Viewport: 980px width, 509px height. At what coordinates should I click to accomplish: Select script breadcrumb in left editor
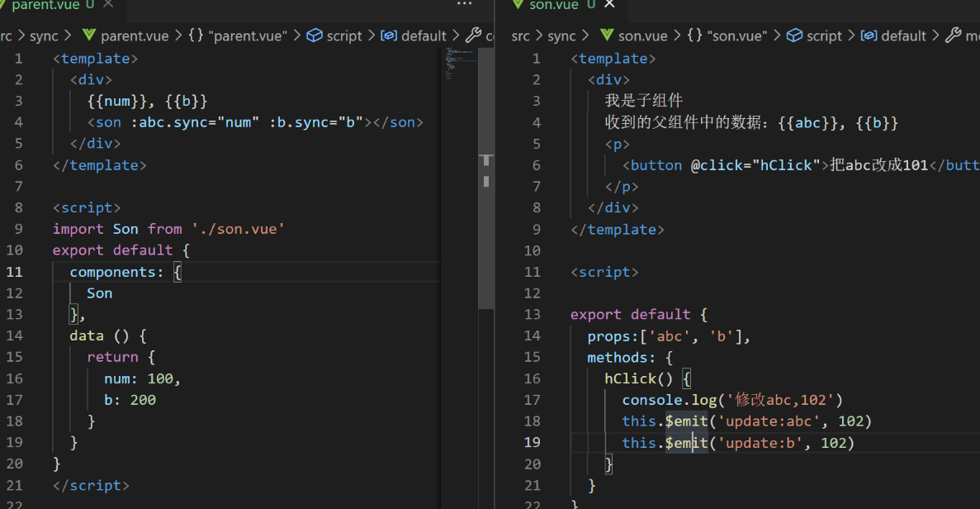(343, 36)
